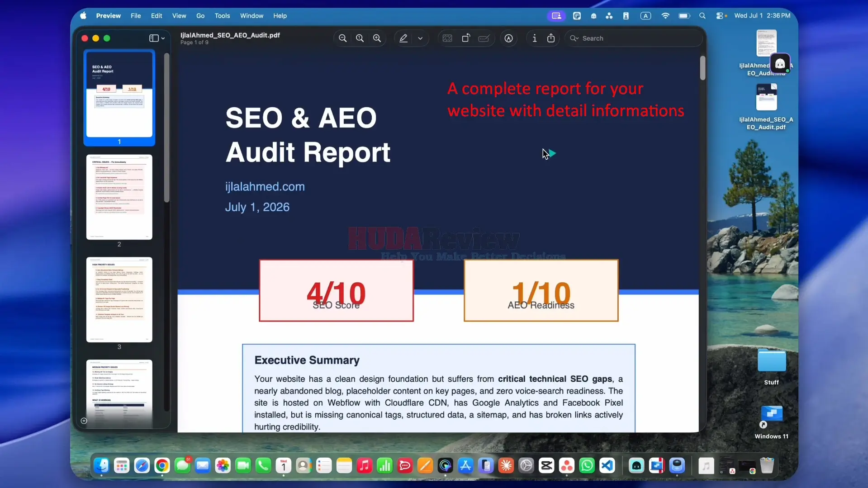Open Spotlight search in menu bar
Screen dimensions: 868x488
pos(702,16)
